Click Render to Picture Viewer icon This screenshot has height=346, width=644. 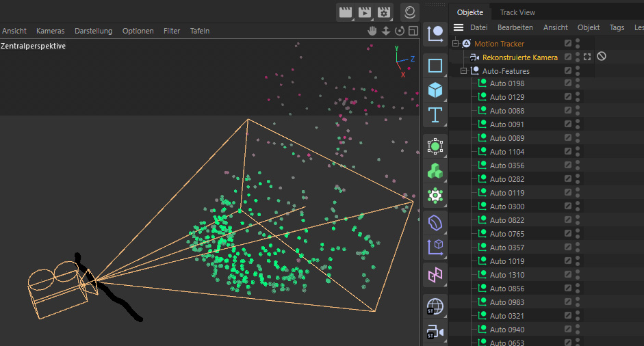pyautogui.click(x=365, y=12)
